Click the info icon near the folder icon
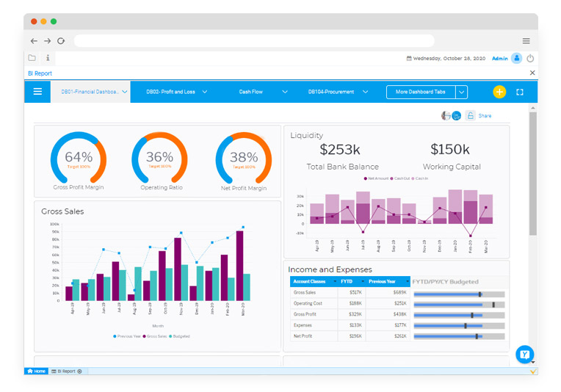The height and width of the screenshot is (392, 561). point(48,58)
